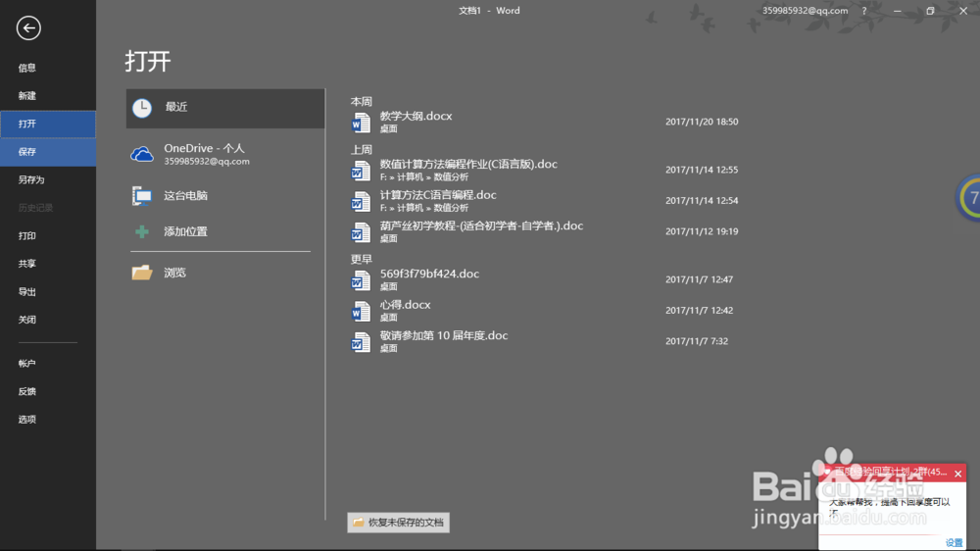Viewport: 980px width, 551px height.
Task: Open the 反馈 page
Action: (47, 391)
